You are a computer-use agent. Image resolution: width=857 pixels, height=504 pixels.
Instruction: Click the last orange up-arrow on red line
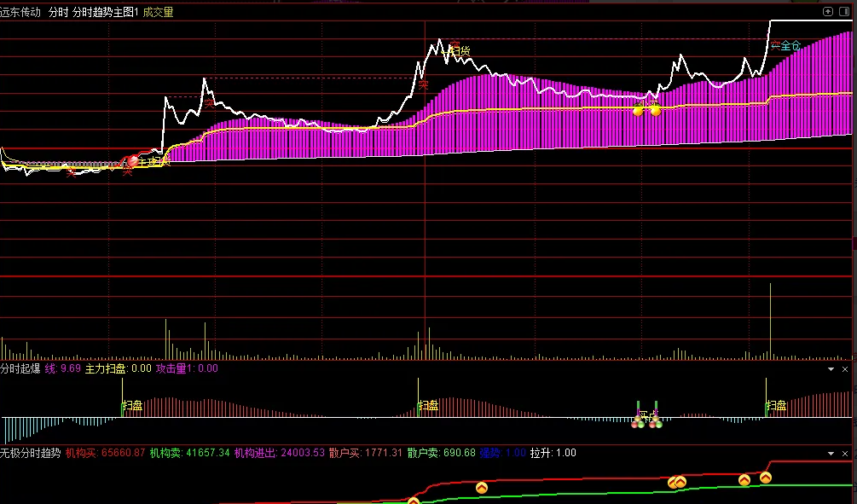[x=766, y=478]
